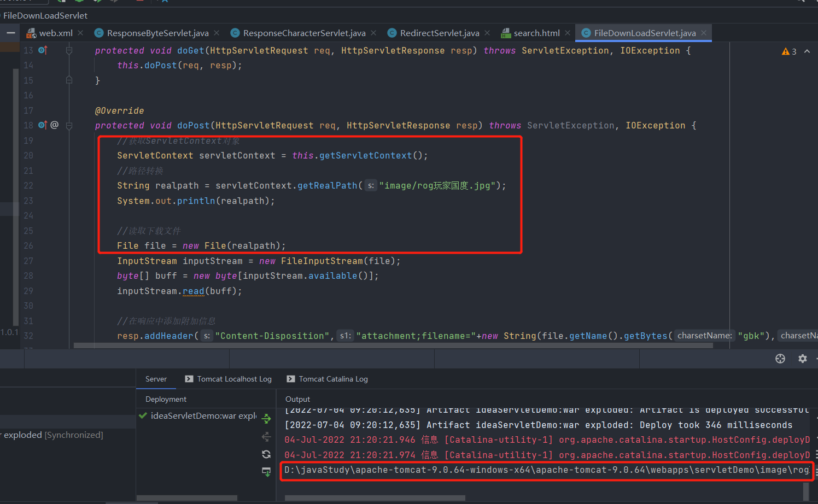Click the 21:20:21.946 Catalina-utility-1 log line
818x504 pixels.
click(547, 440)
